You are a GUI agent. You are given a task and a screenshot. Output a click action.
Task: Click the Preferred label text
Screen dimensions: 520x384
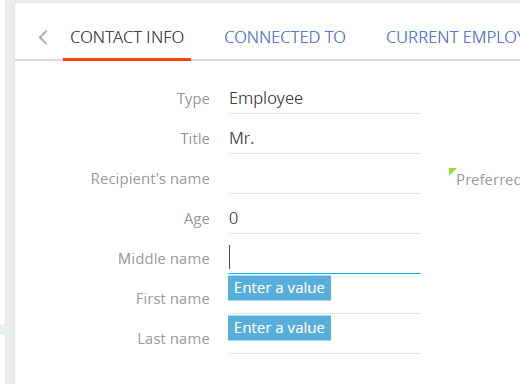coord(488,180)
